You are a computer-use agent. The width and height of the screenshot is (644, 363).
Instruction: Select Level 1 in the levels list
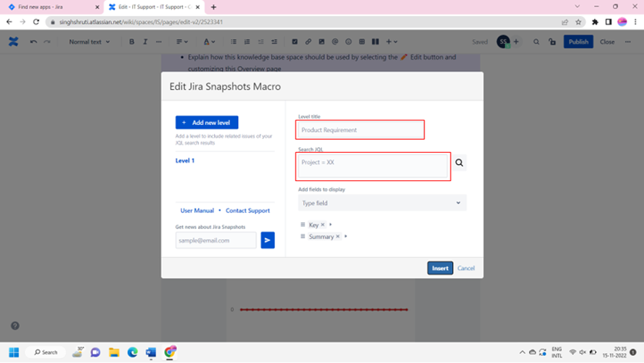[185, 160]
